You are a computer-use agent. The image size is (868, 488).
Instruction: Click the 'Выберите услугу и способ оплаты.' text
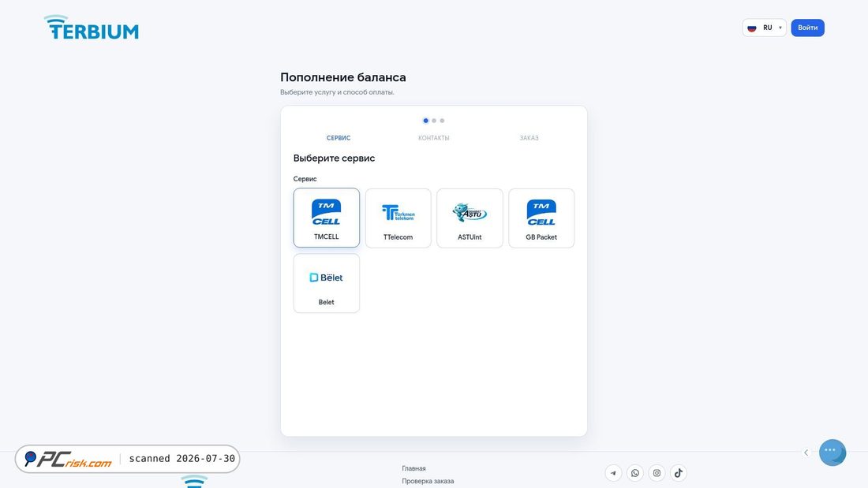[337, 92]
